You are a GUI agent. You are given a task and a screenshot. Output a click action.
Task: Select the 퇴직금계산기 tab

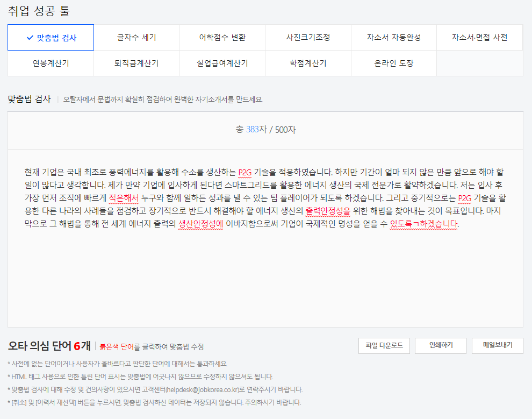136,63
